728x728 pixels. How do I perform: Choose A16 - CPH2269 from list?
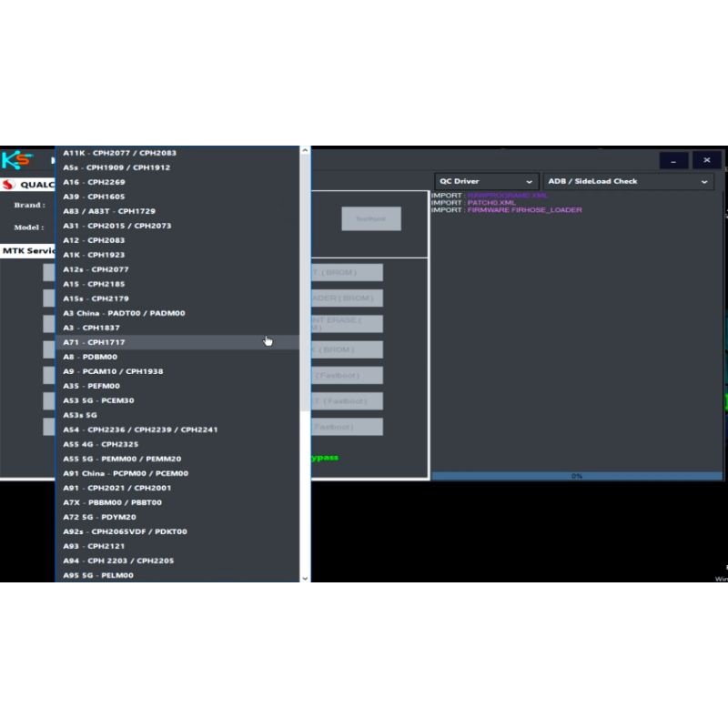pyautogui.click(x=177, y=182)
